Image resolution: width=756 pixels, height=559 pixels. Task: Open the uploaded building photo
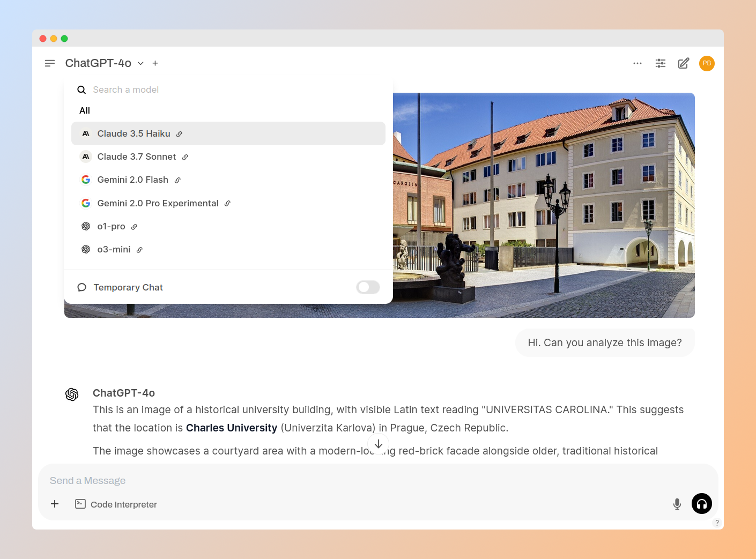544,205
